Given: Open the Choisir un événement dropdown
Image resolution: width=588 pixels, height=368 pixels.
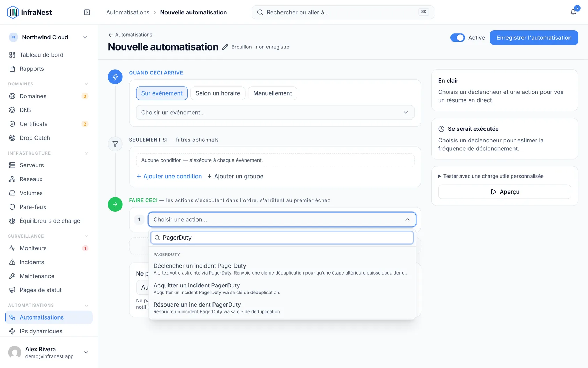Looking at the screenshot, I should (275, 112).
